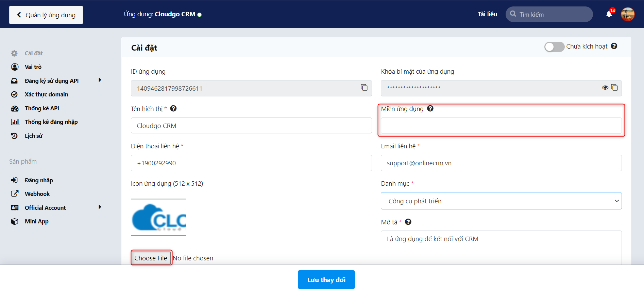
Task: Go back via Quản lý ứng dụng
Action: pos(46,15)
